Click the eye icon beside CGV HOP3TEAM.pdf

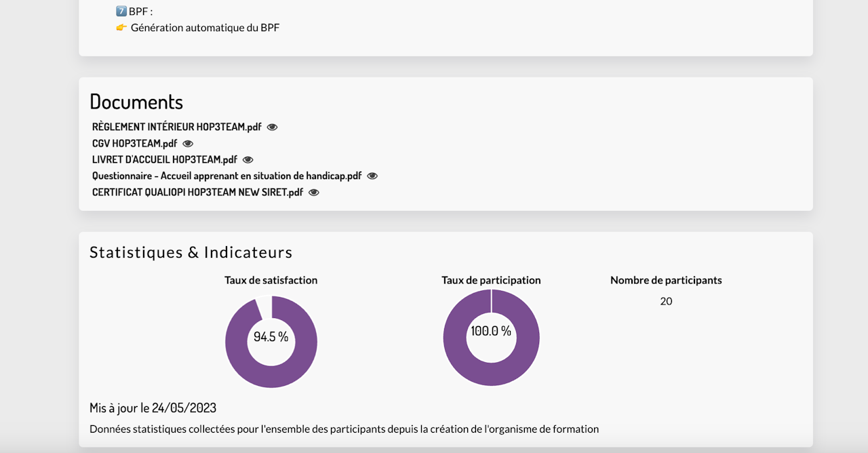pyautogui.click(x=188, y=143)
